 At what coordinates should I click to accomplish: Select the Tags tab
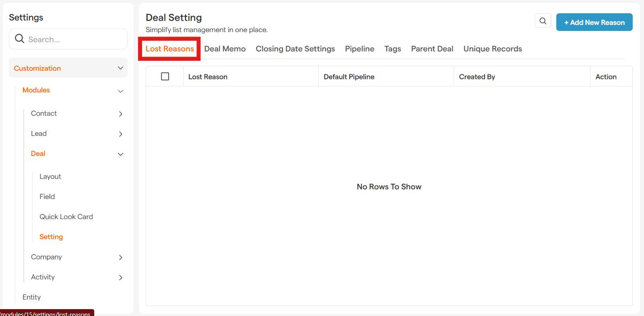(392, 49)
